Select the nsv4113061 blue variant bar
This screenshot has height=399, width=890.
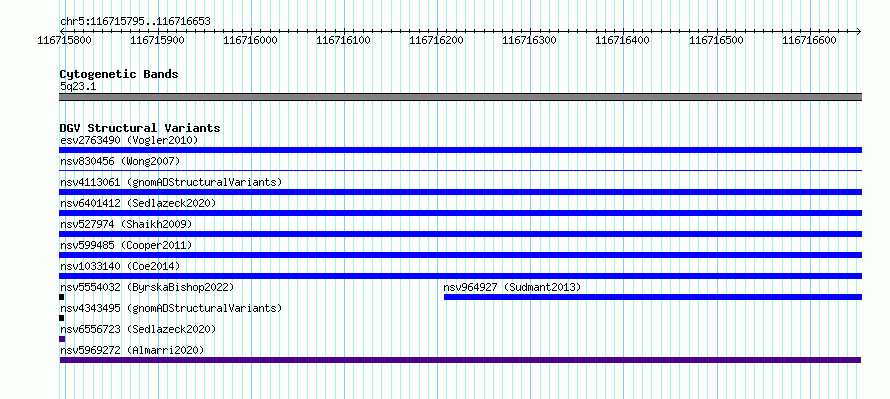coord(460,192)
